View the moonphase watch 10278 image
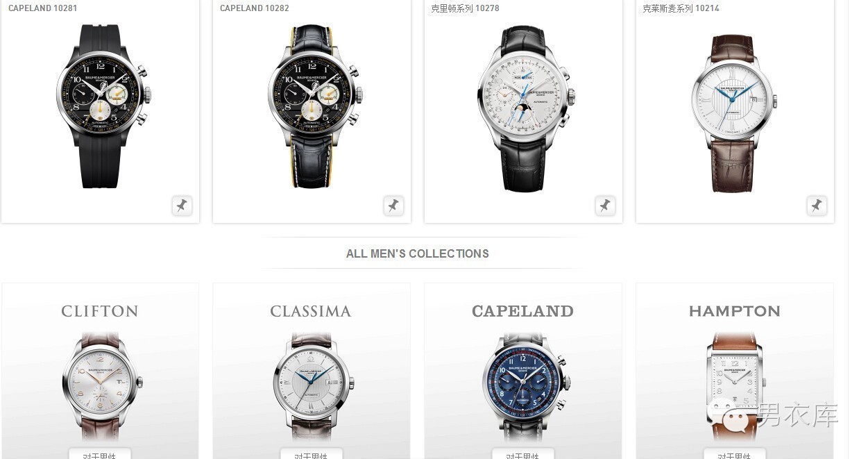This screenshot has height=459, width=868. point(527,108)
